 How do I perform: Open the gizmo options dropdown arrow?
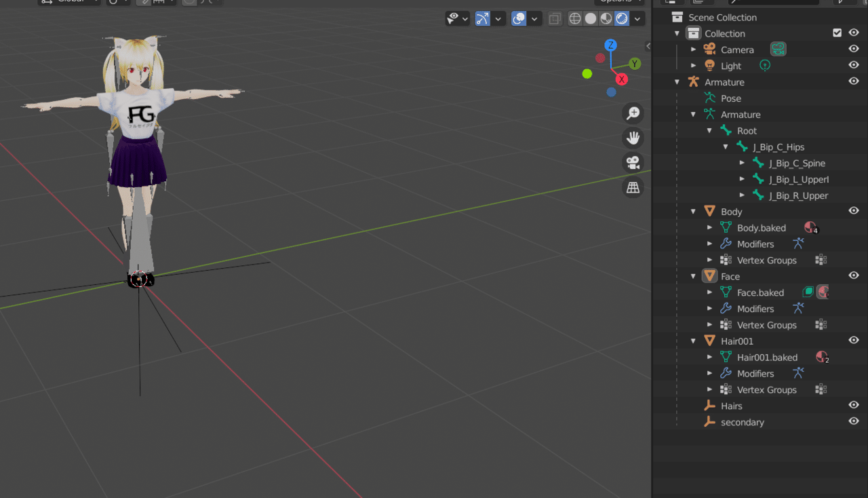(x=499, y=18)
